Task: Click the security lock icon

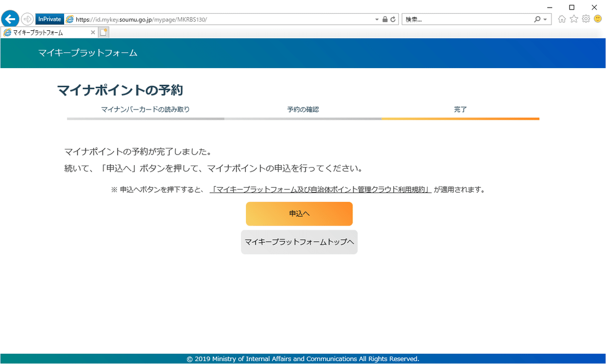Action: pyautogui.click(x=385, y=19)
